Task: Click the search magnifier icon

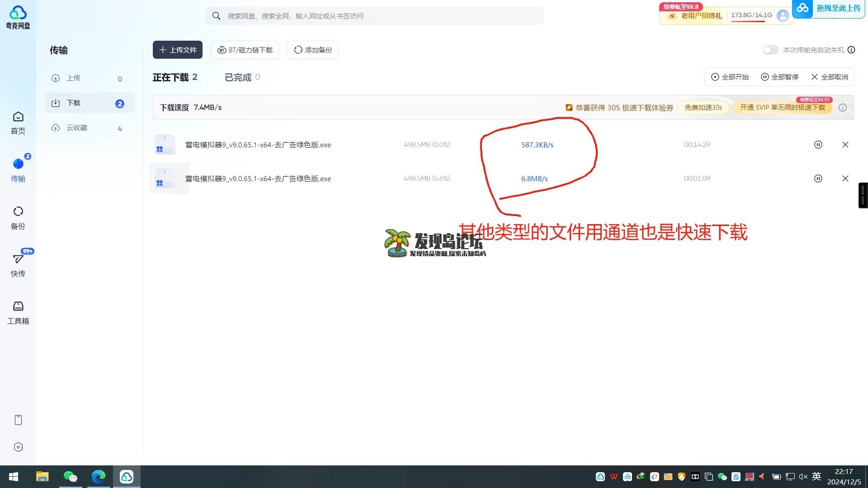Action: click(217, 16)
